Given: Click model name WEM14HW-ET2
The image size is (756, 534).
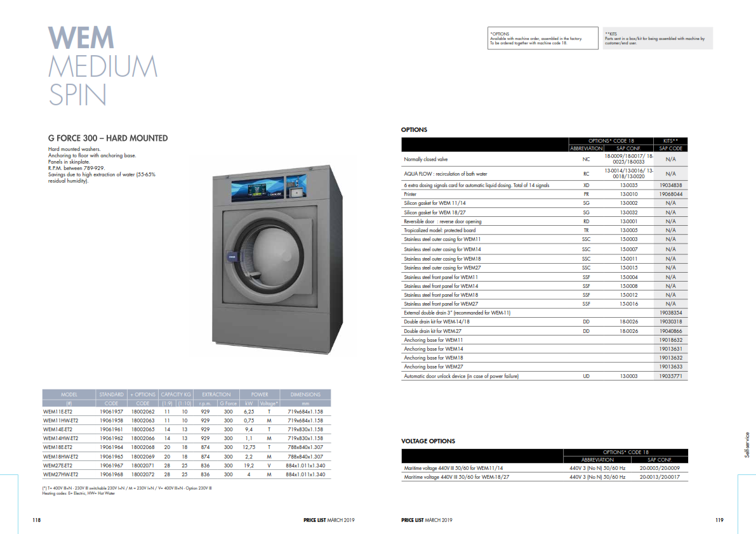Looking at the screenshot, I should coord(61,438).
